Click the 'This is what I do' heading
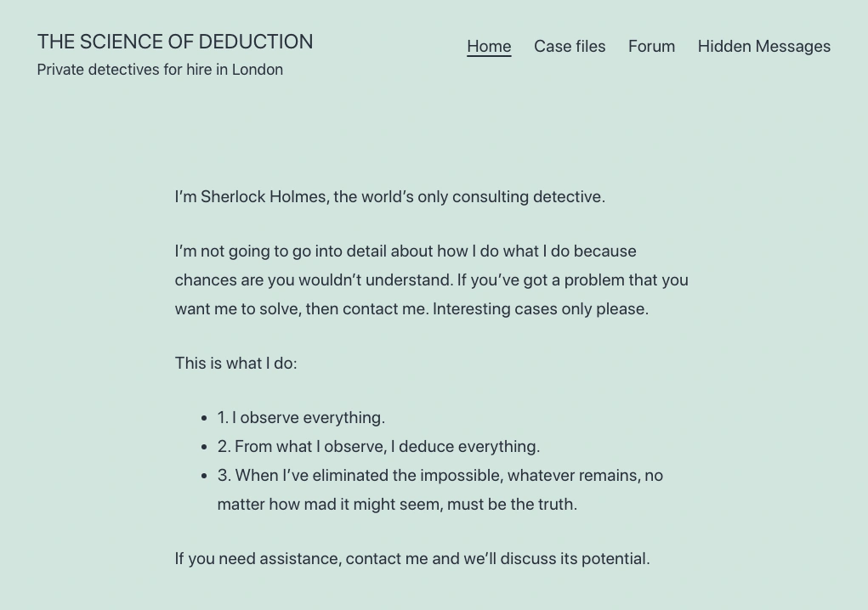Screen dimensions: 868x610 pos(235,363)
